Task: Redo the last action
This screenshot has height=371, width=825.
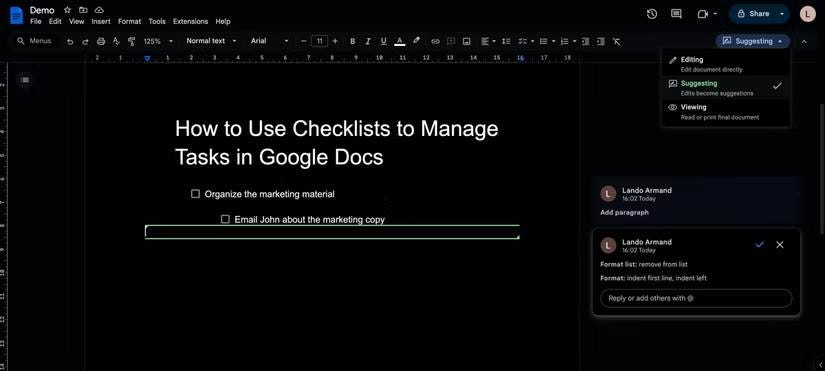Action: tap(85, 41)
